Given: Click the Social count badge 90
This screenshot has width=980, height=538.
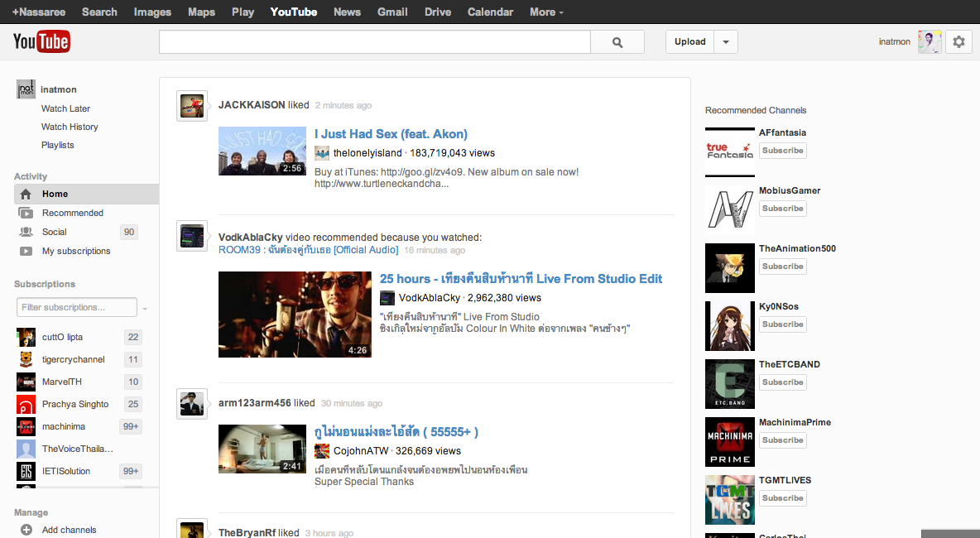Looking at the screenshot, I should (129, 232).
